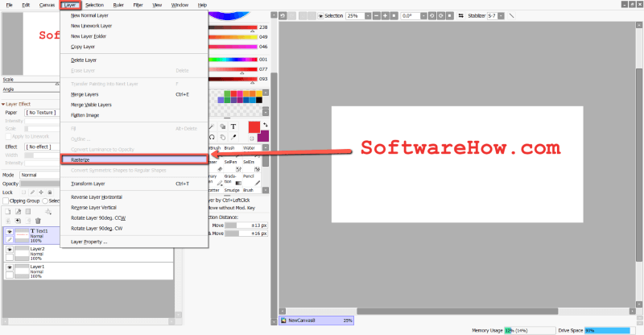Hide the Layer1 eye icon
Image resolution: width=644 pixels, height=335 pixels.
point(10,267)
